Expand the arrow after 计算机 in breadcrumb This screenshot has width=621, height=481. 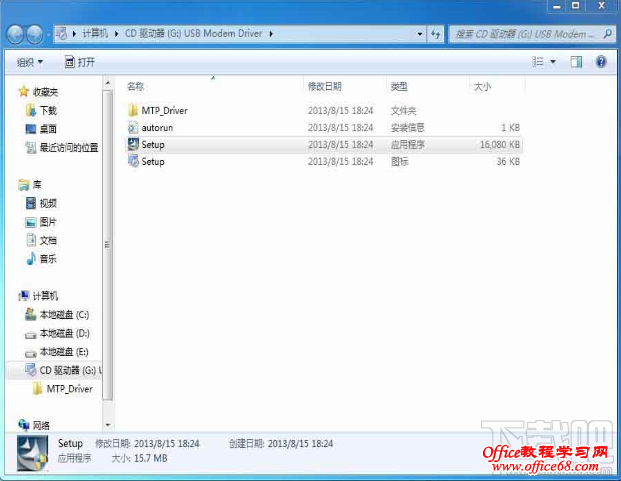[x=116, y=34]
